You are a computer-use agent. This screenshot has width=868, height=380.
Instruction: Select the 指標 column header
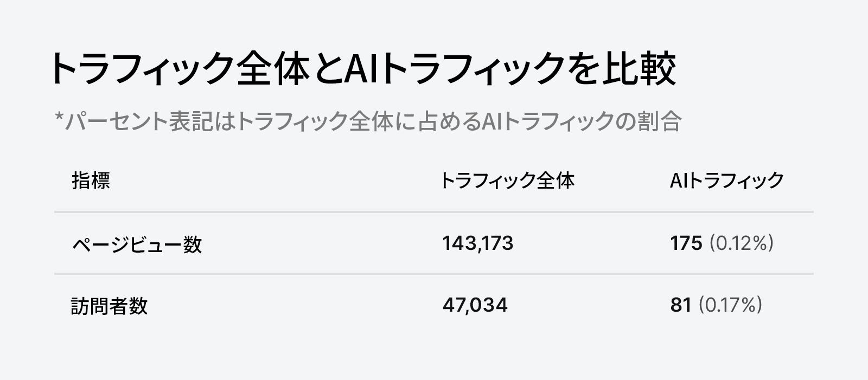[x=91, y=181]
